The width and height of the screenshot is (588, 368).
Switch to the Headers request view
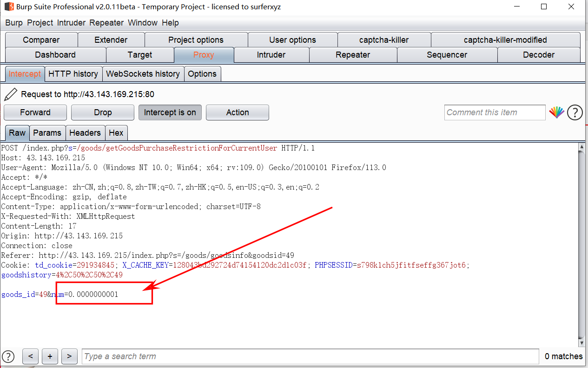[x=85, y=133]
